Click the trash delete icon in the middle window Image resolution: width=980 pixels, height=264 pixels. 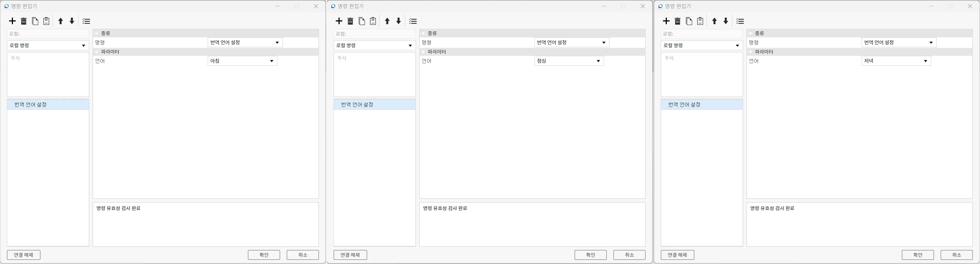click(x=350, y=21)
